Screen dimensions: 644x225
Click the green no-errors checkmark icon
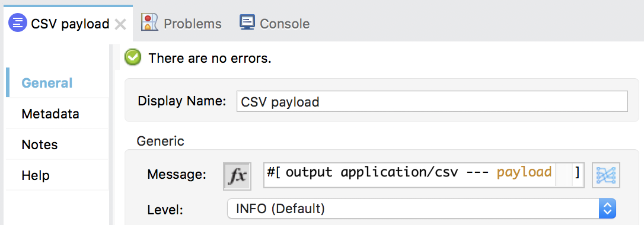click(x=133, y=58)
